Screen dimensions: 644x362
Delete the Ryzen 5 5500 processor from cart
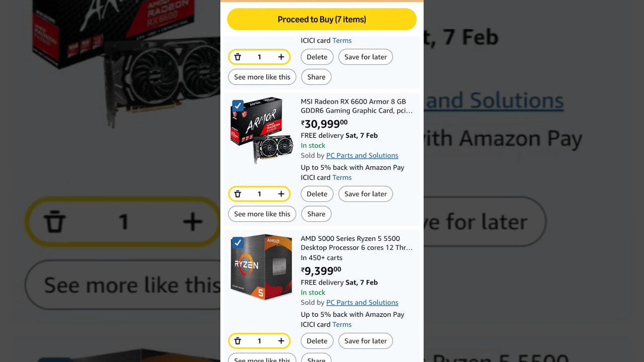point(317,341)
